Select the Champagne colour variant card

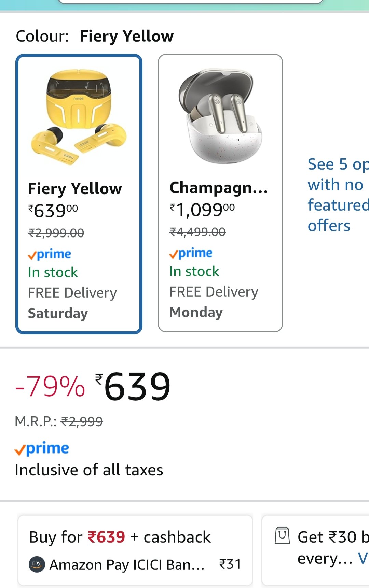[x=220, y=193]
